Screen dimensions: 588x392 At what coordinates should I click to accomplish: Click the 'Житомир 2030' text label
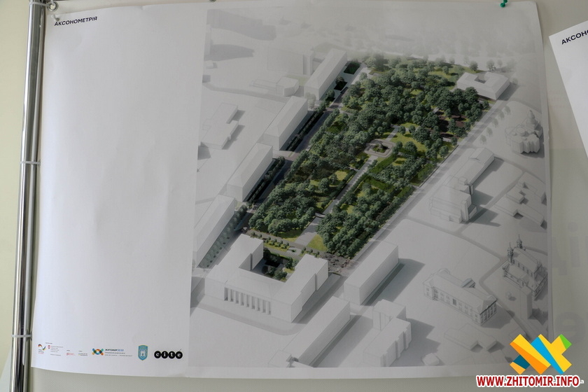[113, 350]
